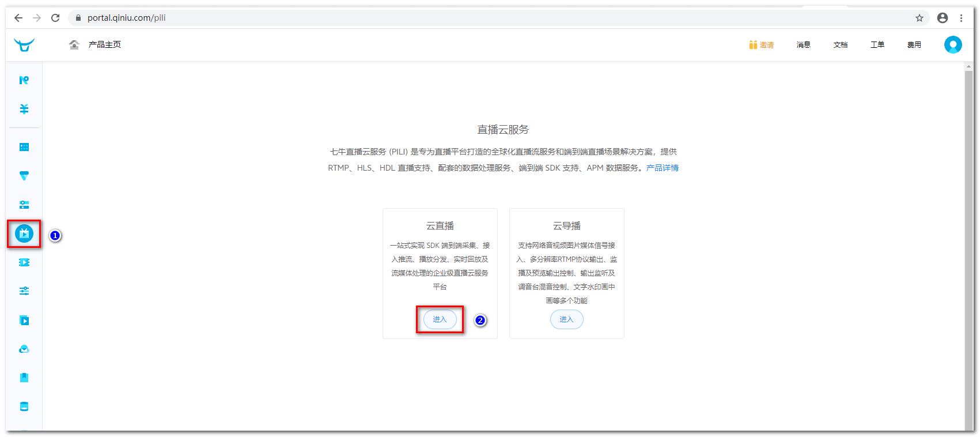This screenshot has height=437, width=980.
Task: Bookmark this page with the star icon
Action: pos(920,18)
